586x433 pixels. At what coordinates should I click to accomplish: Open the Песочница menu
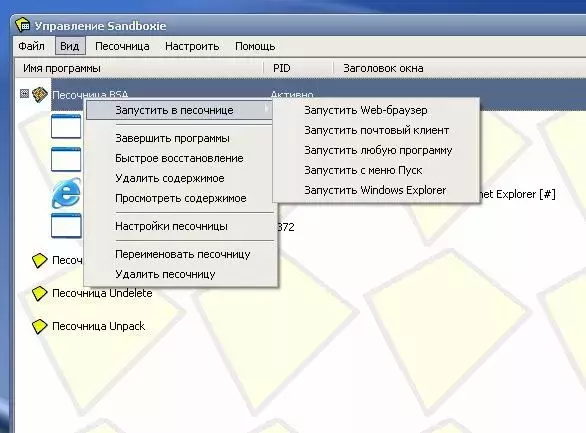pyautogui.click(x=122, y=46)
